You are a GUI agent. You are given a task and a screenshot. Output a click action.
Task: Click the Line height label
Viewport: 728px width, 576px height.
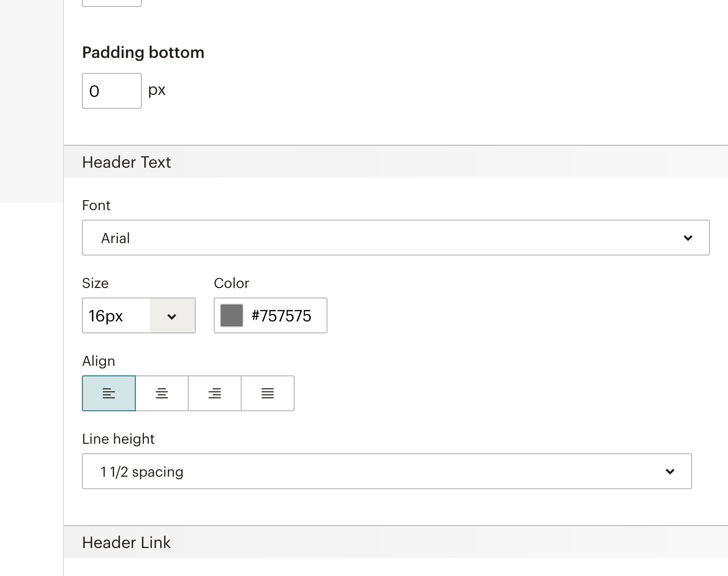[118, 439]
